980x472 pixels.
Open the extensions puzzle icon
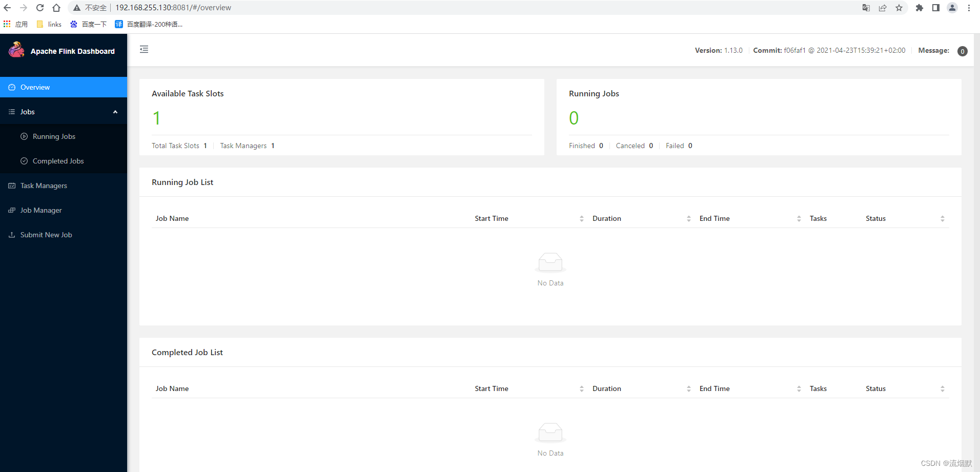[x=920, y=8]
